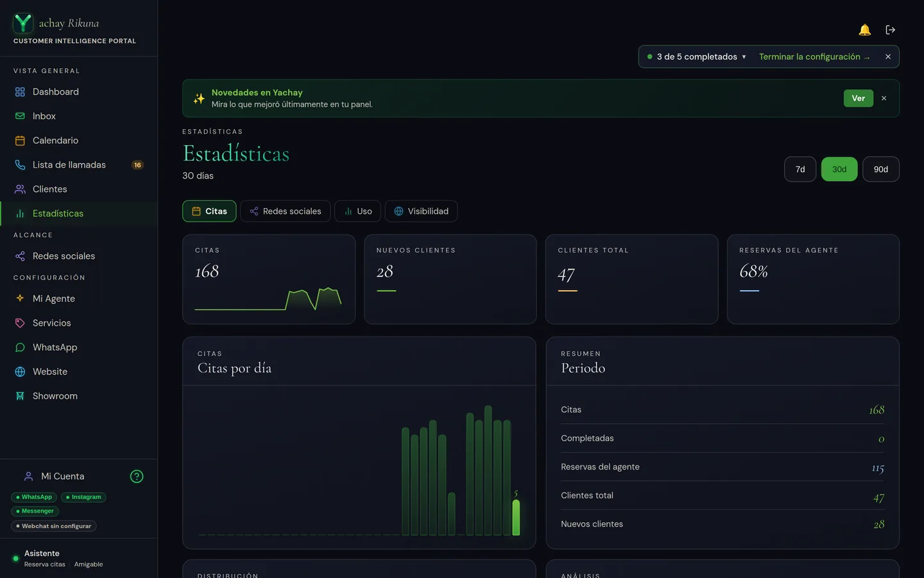Switch to Redes sociales tab
Screen dimensions: 924x578
286,211
